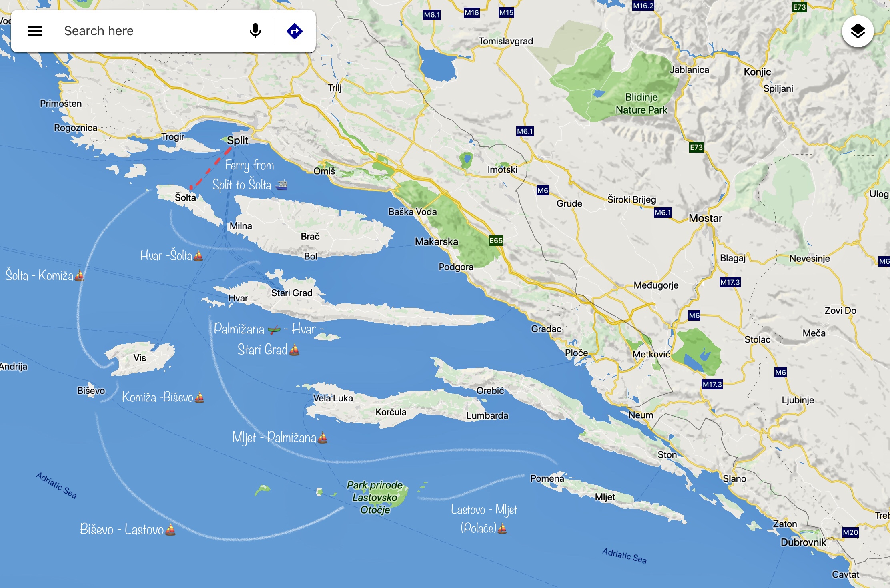Click the Konjic label
This screenshot has width=890, height=588.
coord(757,72)
